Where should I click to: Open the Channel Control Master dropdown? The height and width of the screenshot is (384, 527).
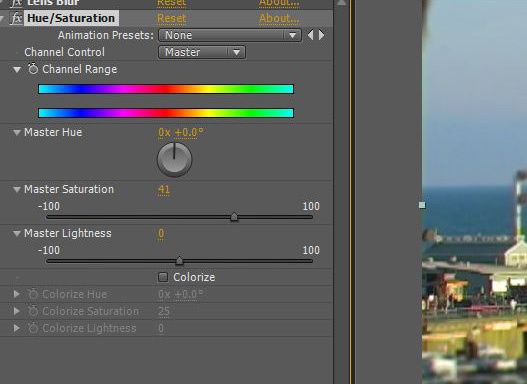coord(202,52)
